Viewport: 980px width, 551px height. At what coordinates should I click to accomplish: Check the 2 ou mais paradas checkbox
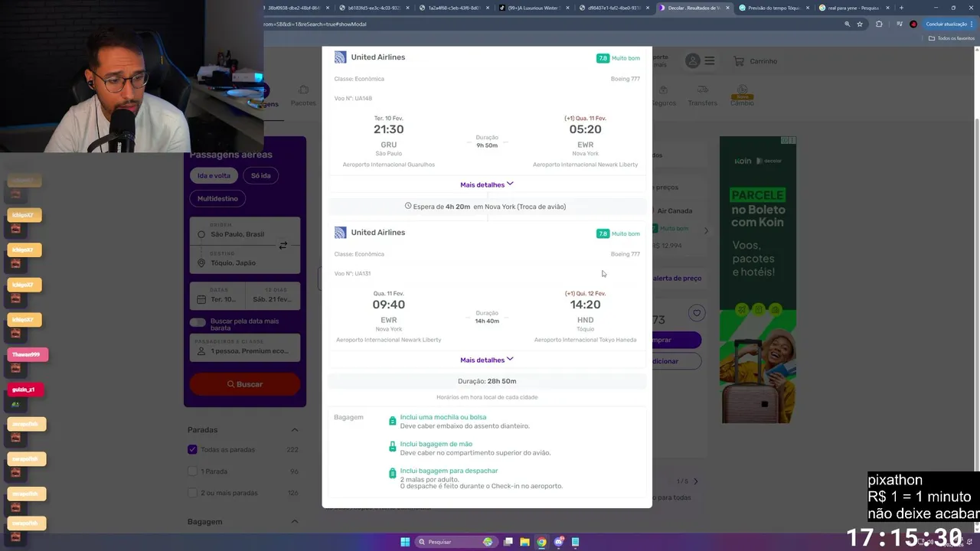192,493
